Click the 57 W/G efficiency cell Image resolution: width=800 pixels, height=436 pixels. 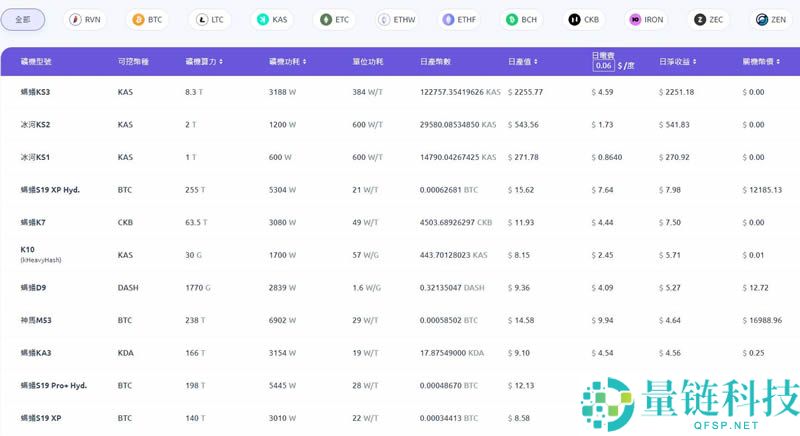(x=365, y=255)
